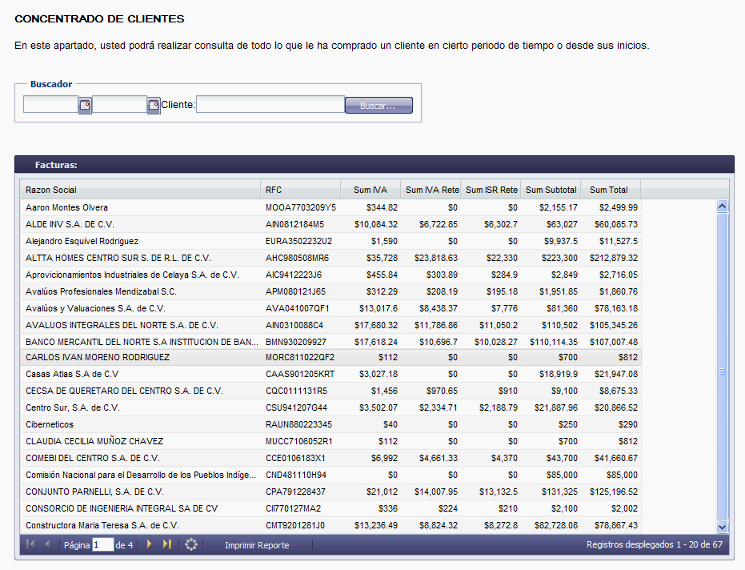Go to previous page of results
The width and height of the screenshot is (745, 570).
[47, 544]
